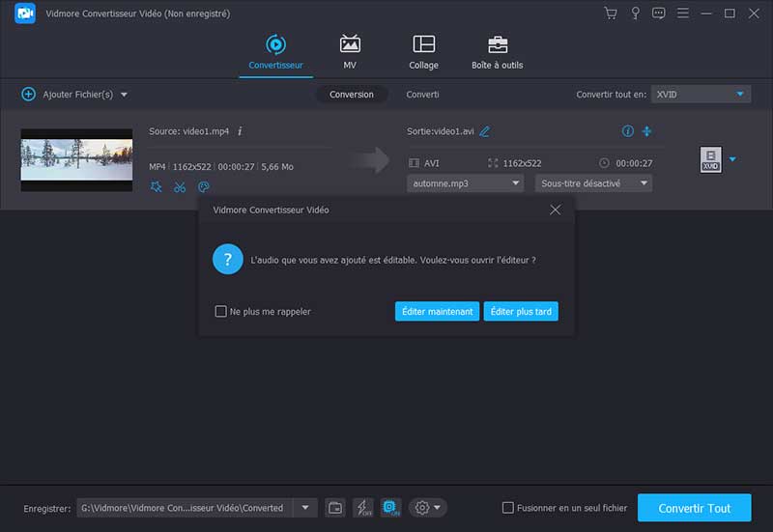The image size is (773, 532).
Task: Click the Enregistrer output path field
Action: (x=185, y=508)
